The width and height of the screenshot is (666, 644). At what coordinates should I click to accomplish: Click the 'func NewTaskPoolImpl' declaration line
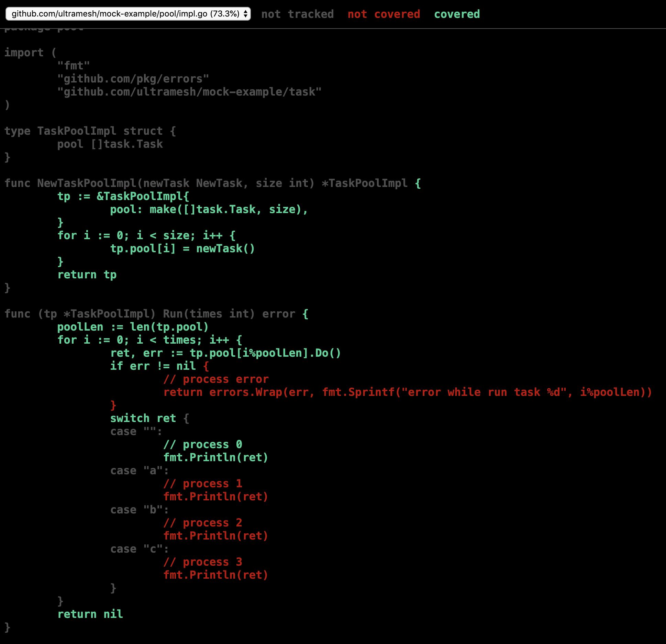pyautogui.click(x=212, y=183)
